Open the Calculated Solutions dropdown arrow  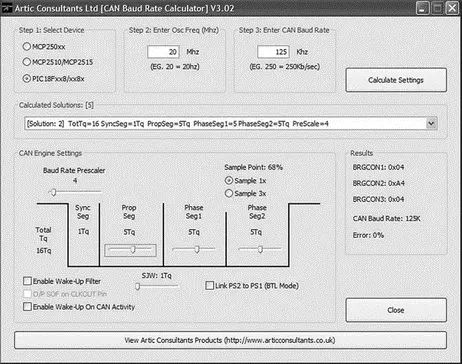pyautogui.click(x=431, y=123)
